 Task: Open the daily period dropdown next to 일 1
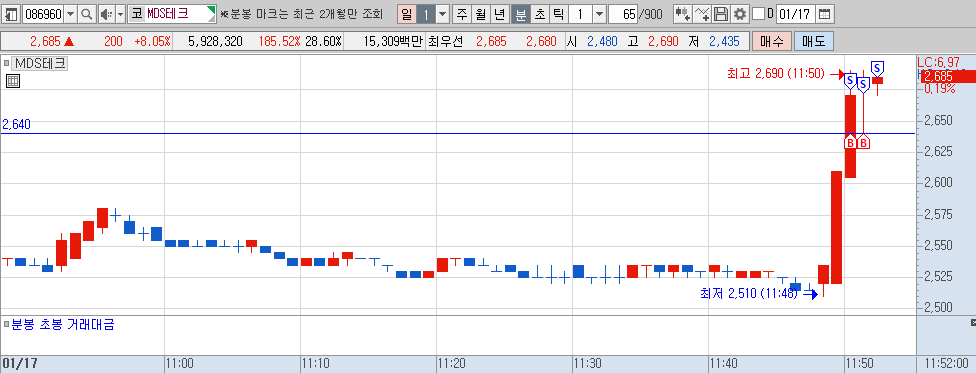pos(442,13)
